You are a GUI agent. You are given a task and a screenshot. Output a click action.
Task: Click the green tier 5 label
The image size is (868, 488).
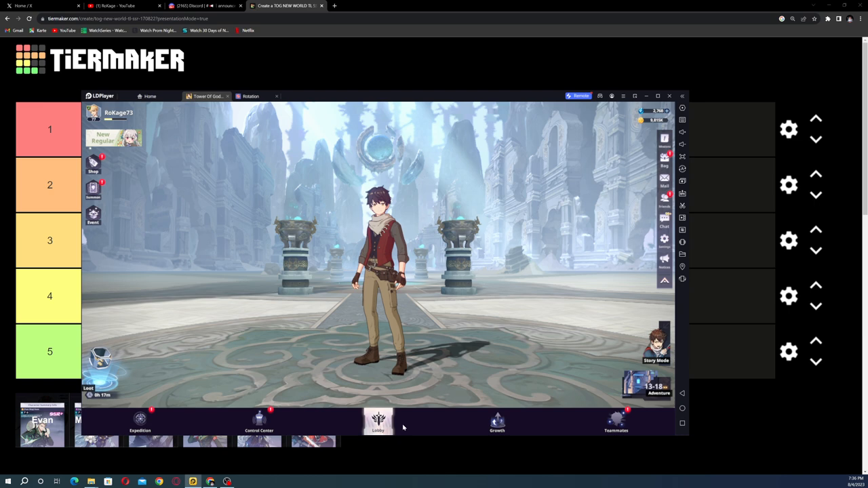point(49,352)
